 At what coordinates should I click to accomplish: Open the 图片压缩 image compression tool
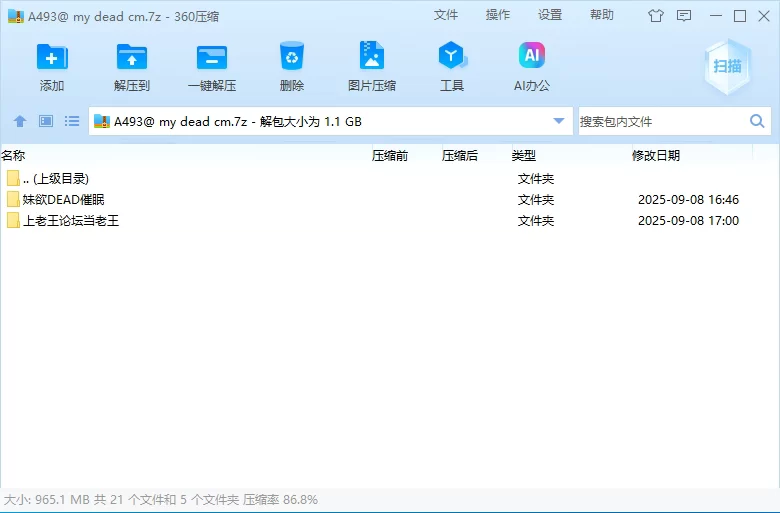tap(372, 55)
